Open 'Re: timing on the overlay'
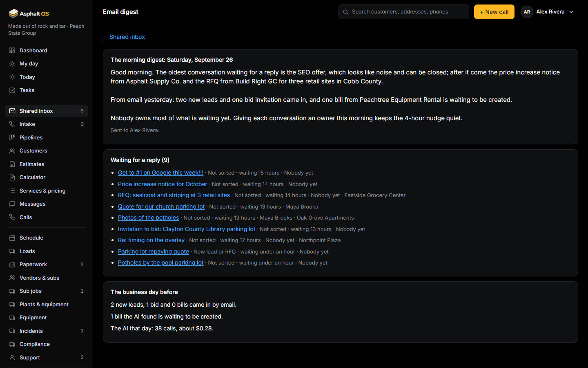This screenshot has height=368, width=588. click(151, 240)
